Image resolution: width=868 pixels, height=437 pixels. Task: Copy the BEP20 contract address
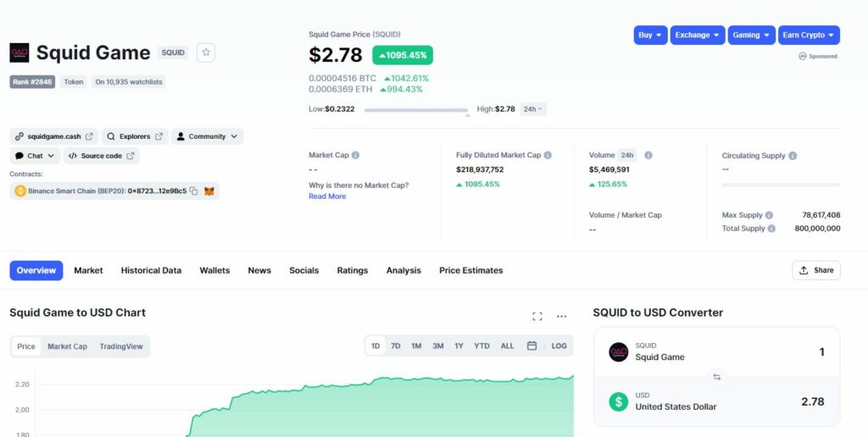[194, 191]
